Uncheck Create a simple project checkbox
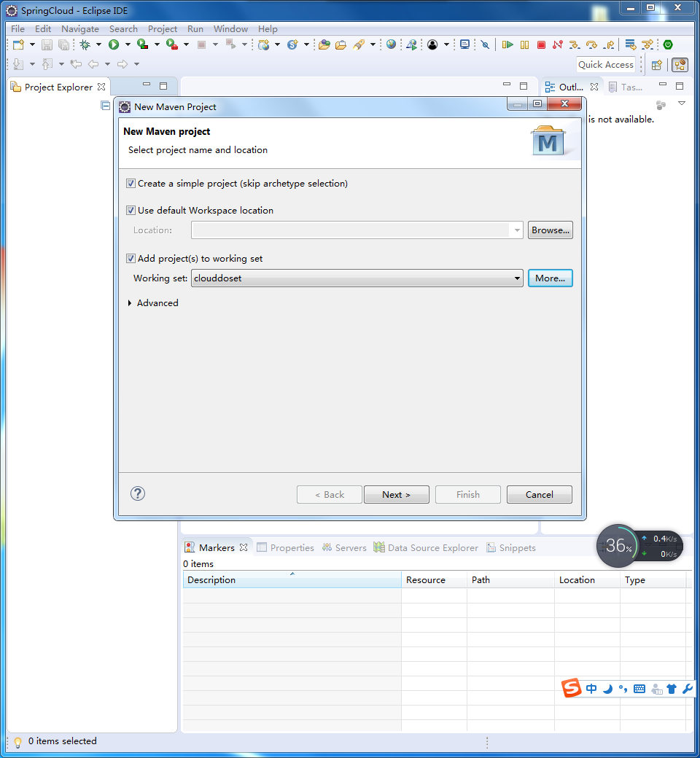Viewport: 700px width, 758px height. pyautogui.click(x=131, y=183)
